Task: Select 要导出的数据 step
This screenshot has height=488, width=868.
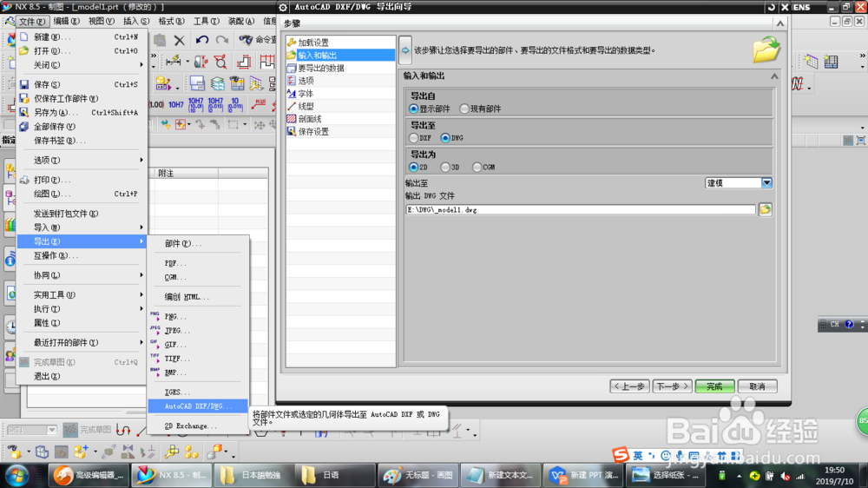Action: (x=340, y=68)
